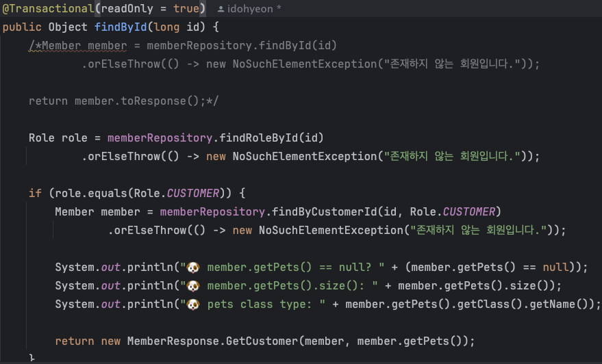The width and height of the screenshot is (602, 364).
Task: Click Korean string in orElseThrow after findRoleById
Action: (452, 156)
